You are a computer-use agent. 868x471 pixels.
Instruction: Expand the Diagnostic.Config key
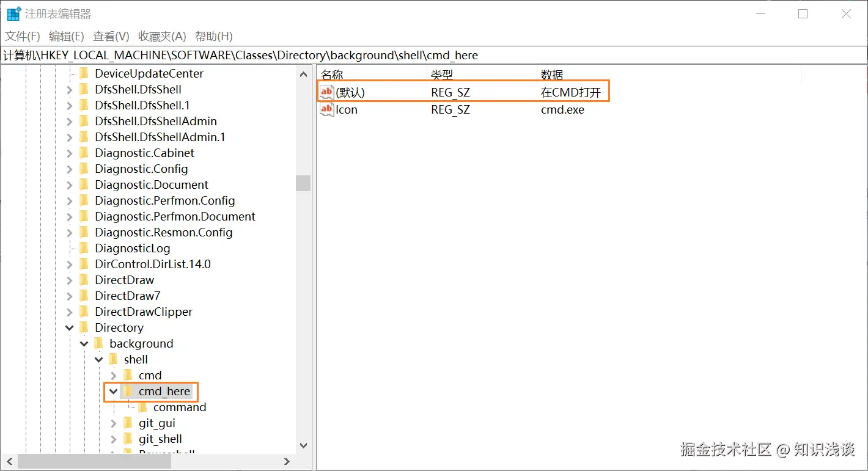[x=69, y=169]
